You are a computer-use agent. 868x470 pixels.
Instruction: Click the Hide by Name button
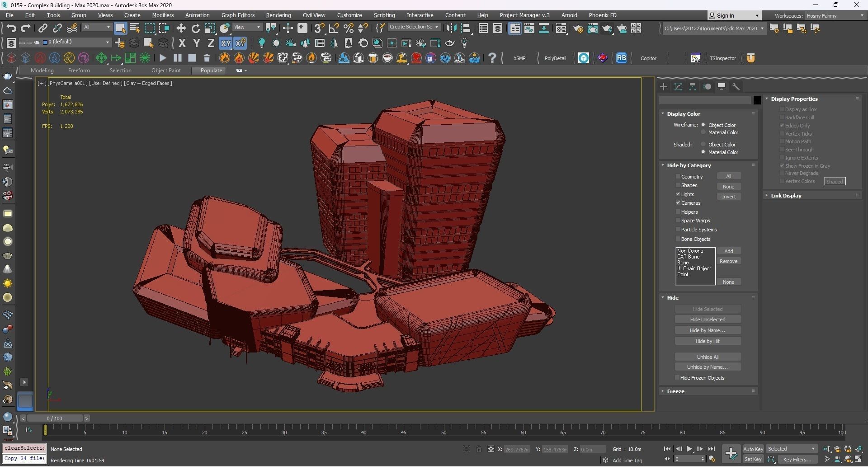click(x=708, y=330)
